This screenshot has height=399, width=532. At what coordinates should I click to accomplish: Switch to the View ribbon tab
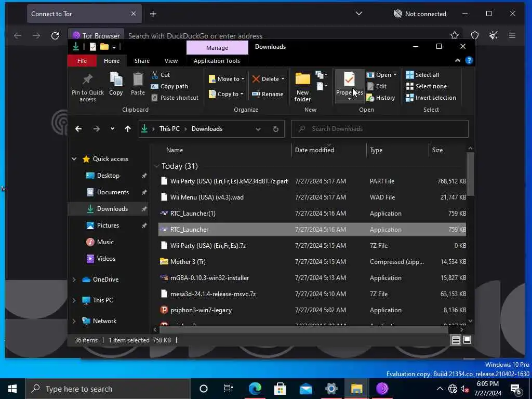171,61
